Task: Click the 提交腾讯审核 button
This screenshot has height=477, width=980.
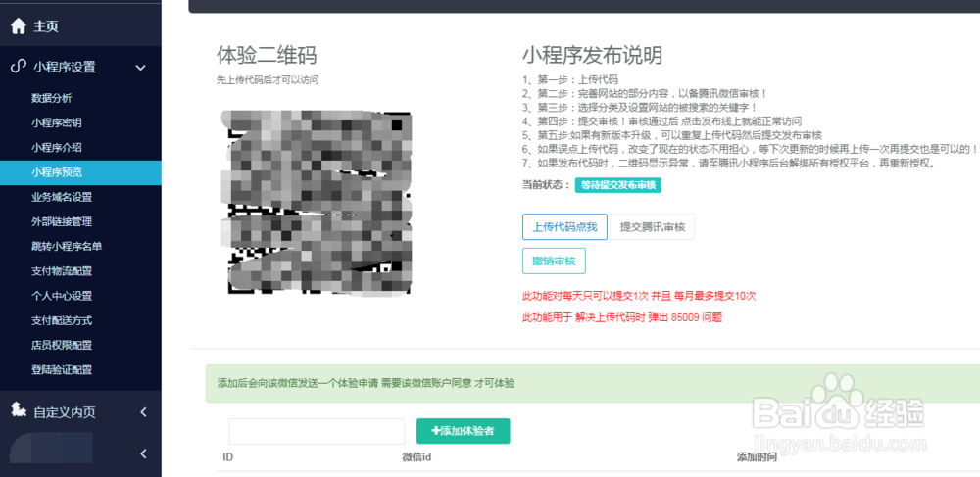Action: click(652, 227)
